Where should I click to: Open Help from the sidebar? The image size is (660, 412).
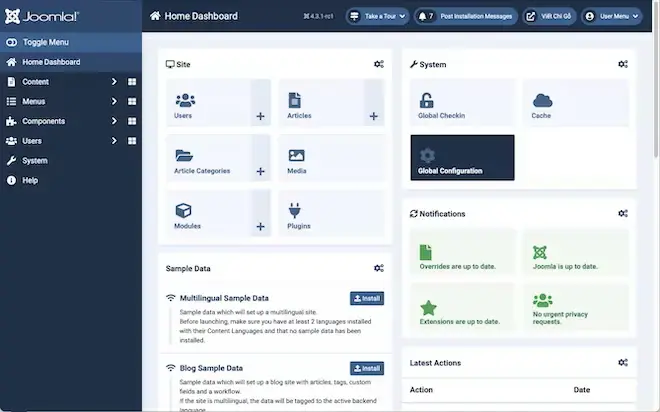tap(30, 180)
